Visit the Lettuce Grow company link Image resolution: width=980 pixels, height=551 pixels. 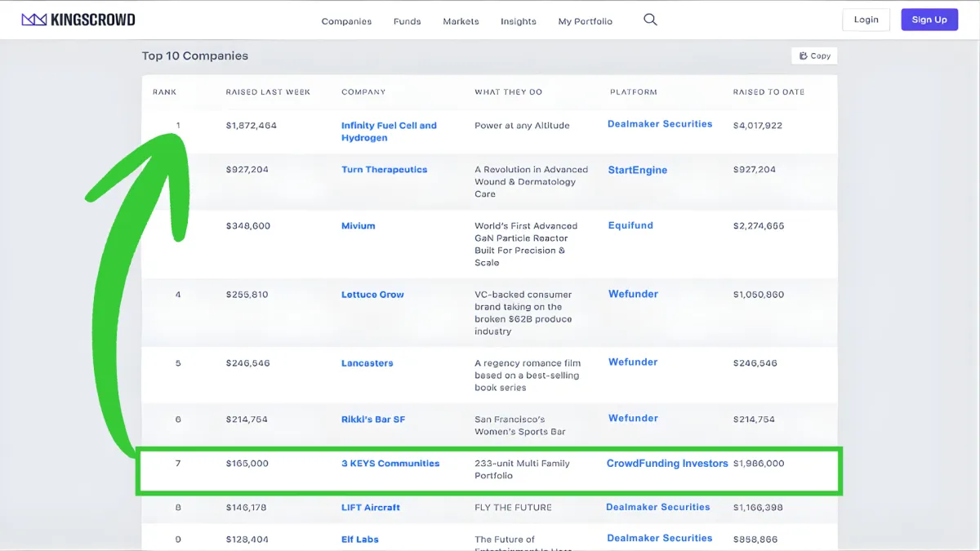372,295
